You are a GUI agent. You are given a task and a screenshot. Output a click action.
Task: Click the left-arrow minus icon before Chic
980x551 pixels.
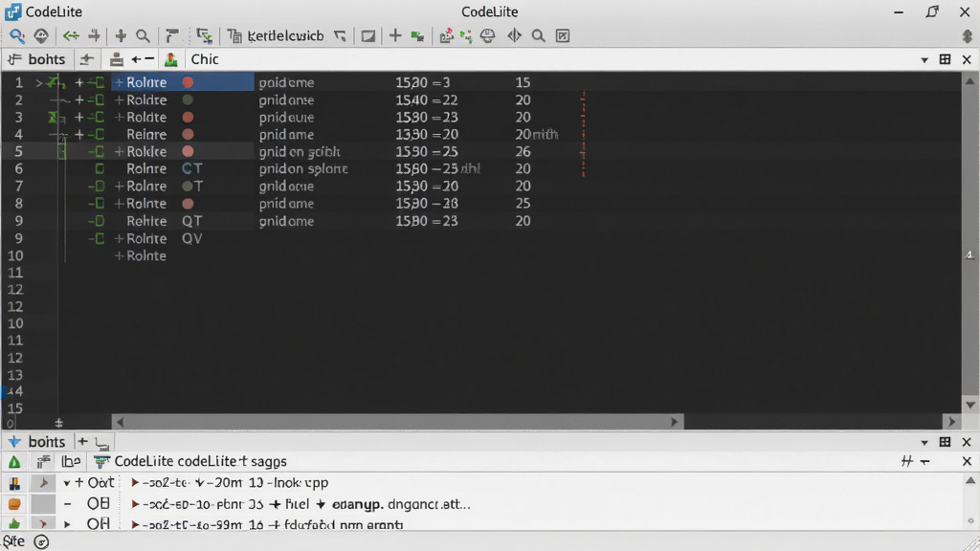pos(143,59)
